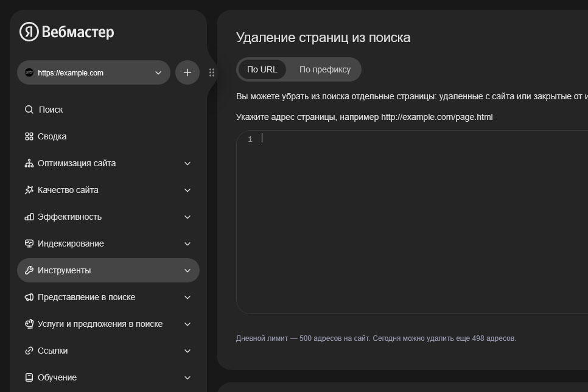Click the sidebar drag-handle dots
The height and width of the screenshot is (392, 588).
[212, 72]
